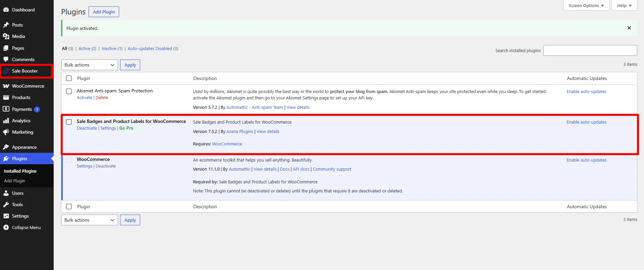Check the select-all checkbox in table header
644x270 pixels.
coord(69,78)
